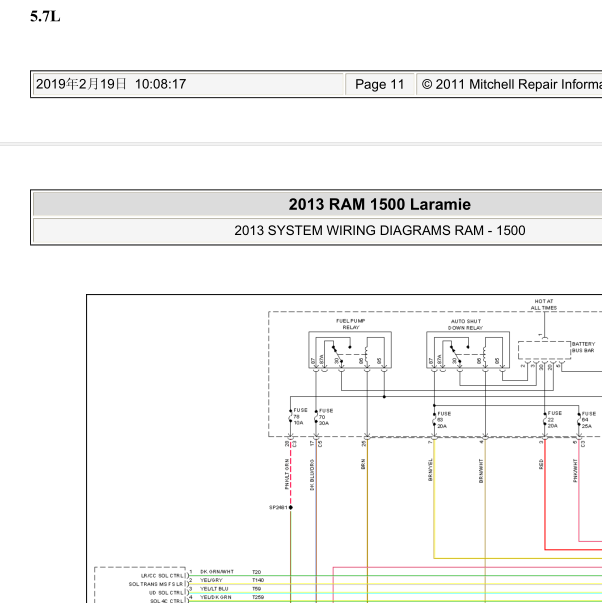
Task: Click the "UD SOL CTRL" pin label
Action: [166, 593]
